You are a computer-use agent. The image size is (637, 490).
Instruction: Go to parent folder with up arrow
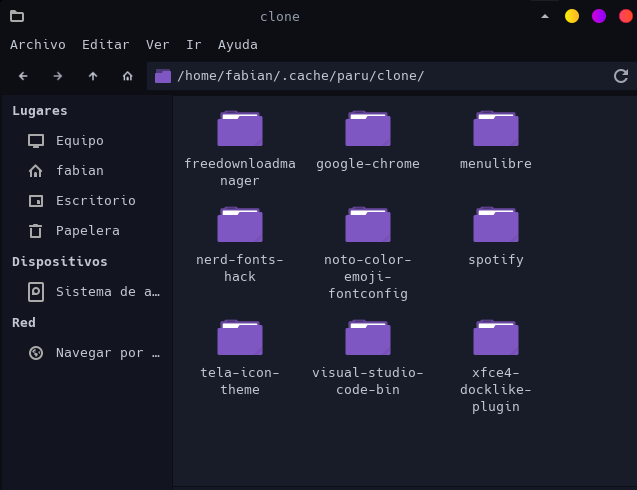[93, 76]
